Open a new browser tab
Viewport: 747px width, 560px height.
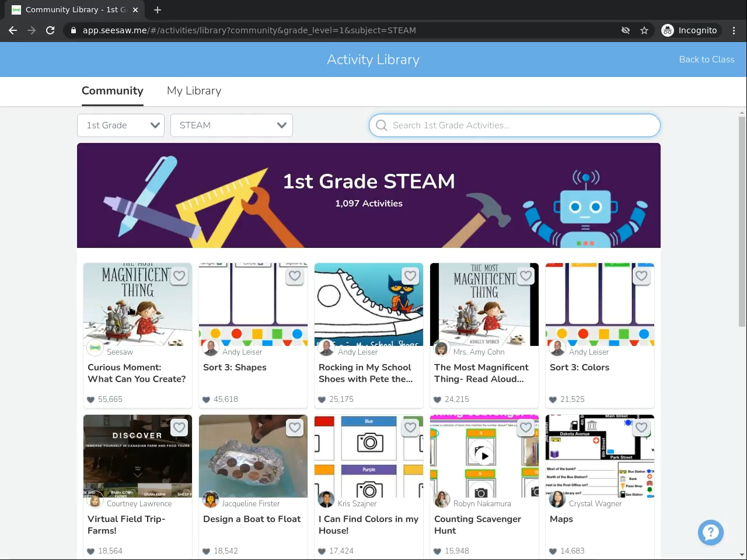pos(158,10)
